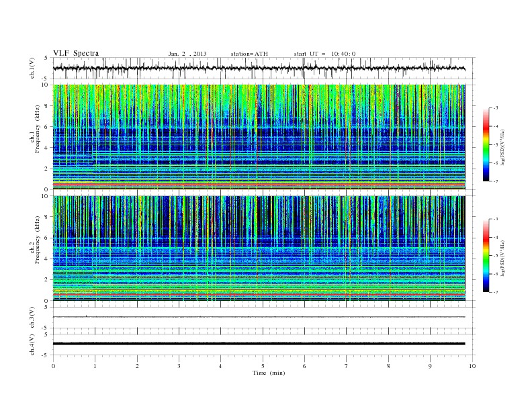Click the "5" tick on the time axis
This screenshot has width=532, height=411.
pyautogui.click(x=263, y=366)
